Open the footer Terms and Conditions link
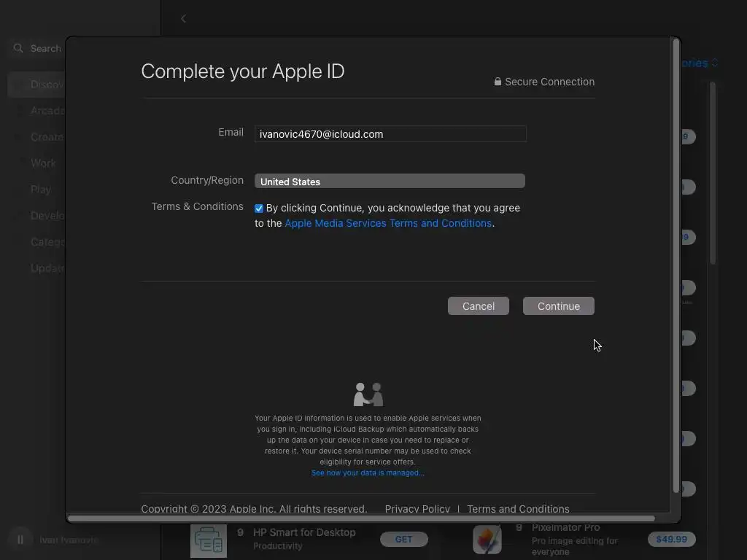Image resolution: width=747 pixels, height=560 pixels. click(x=518, y=508)
